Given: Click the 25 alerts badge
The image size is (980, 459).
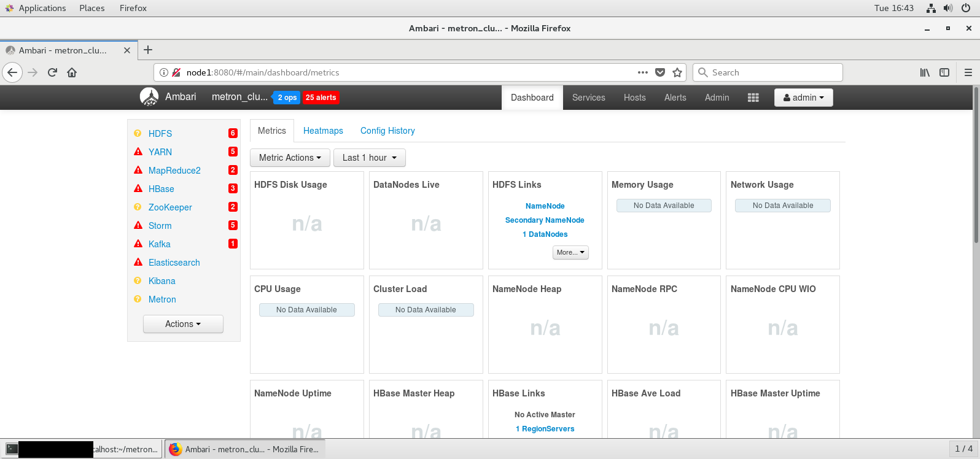Looking at the screenshot, I should tap(321, 98).
